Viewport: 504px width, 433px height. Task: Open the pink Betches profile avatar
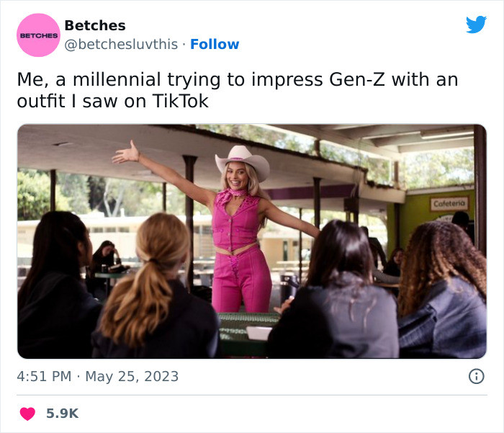(x=37, y=35)
